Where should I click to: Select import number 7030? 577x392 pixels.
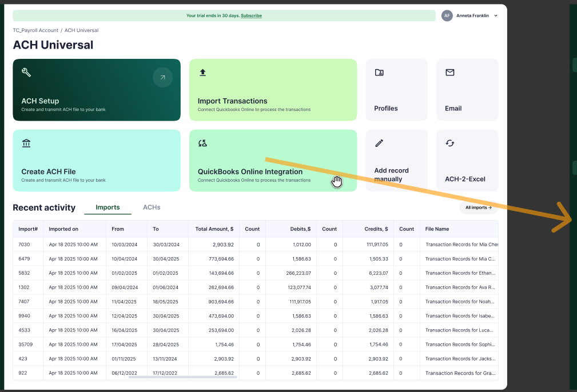[x=24, y=245]
